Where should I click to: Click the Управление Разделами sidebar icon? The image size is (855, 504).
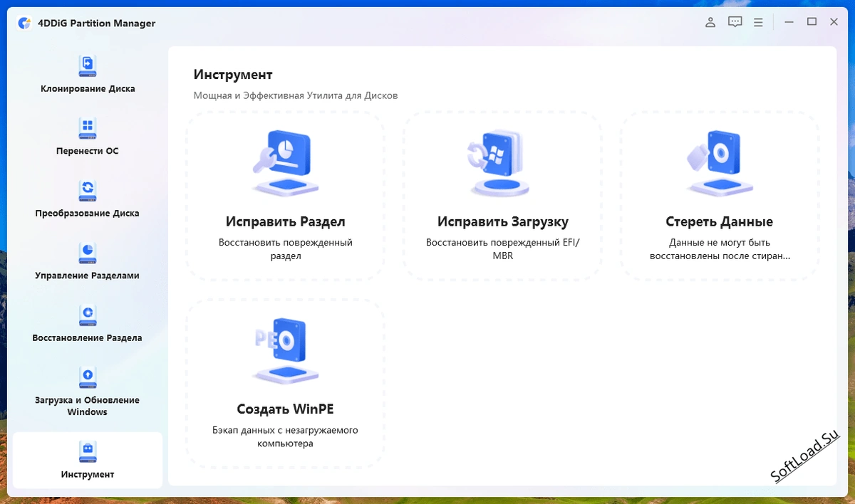pos(88,252)
